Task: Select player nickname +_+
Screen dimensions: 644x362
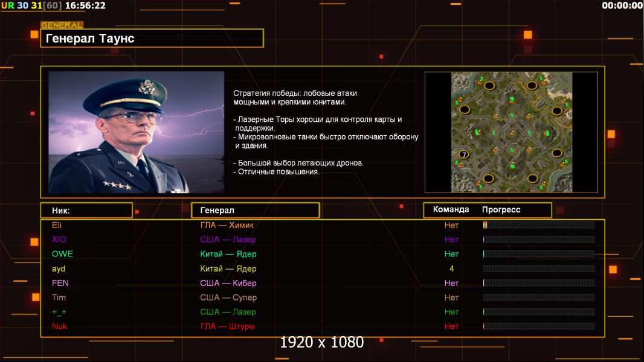Action: point(59,312)
